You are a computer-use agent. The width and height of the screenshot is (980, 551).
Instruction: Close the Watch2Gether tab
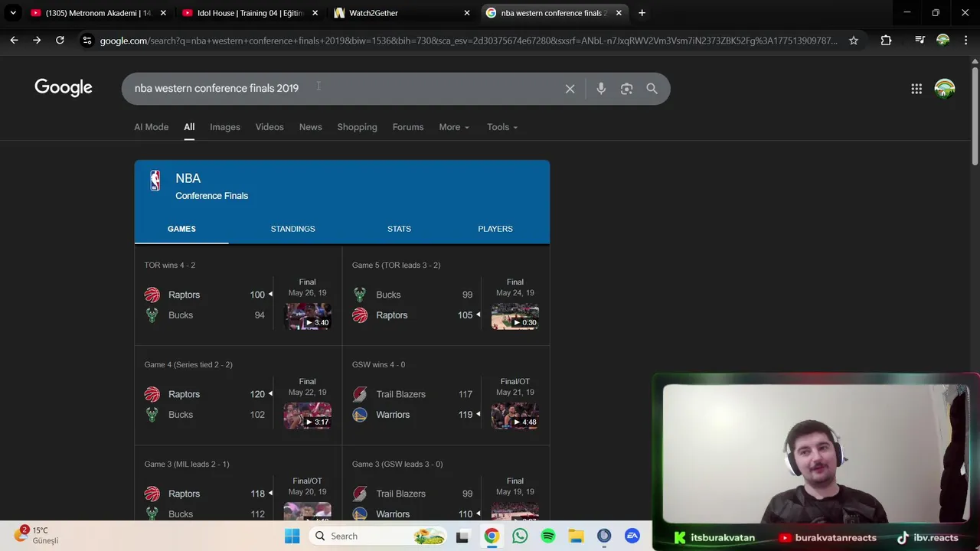point(467,13)
